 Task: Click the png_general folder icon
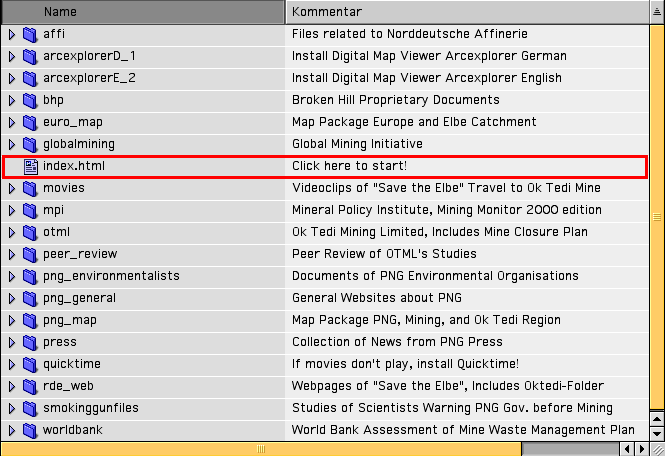(x=30, y=299)
